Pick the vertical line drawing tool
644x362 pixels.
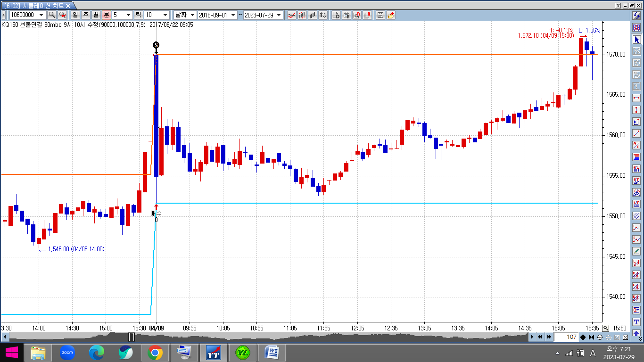tap(636, 110)
